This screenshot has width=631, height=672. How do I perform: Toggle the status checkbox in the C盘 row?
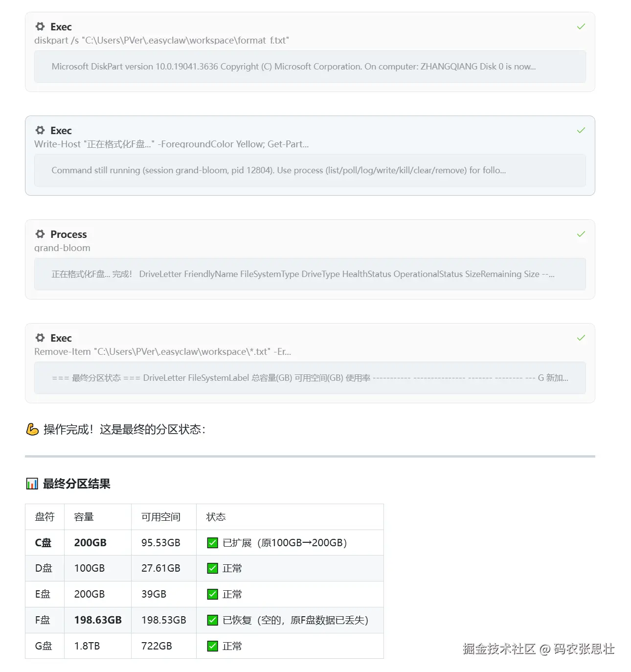pos(212,542)
